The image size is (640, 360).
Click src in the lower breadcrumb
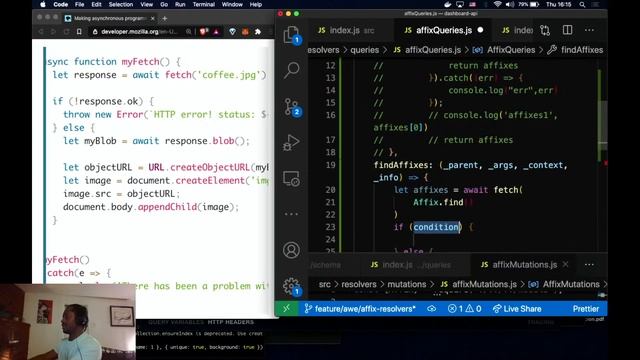(x=324, y=284)
